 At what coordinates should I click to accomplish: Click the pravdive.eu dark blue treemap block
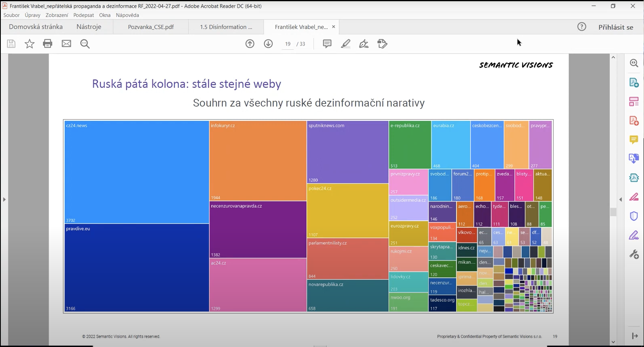coord(137,268)
